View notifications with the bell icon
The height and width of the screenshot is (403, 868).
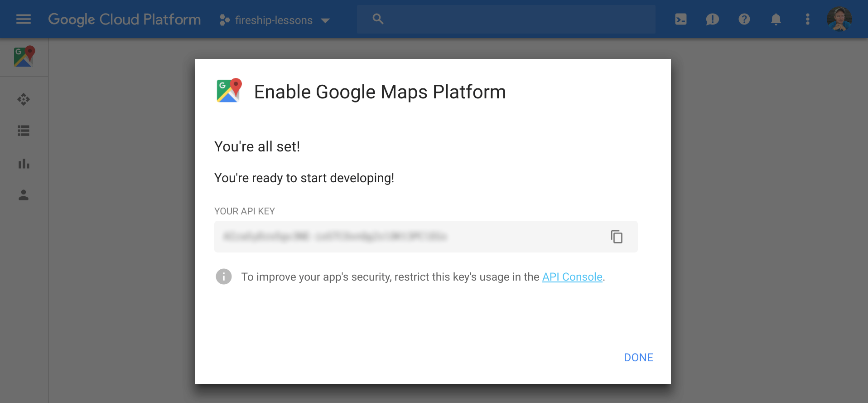776,19
